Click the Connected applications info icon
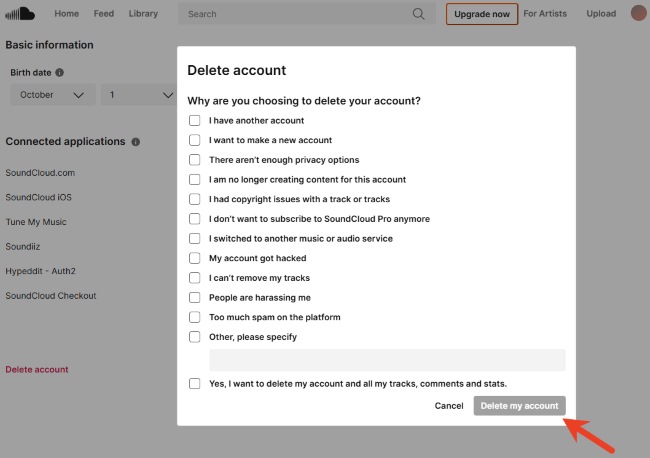 136,142
